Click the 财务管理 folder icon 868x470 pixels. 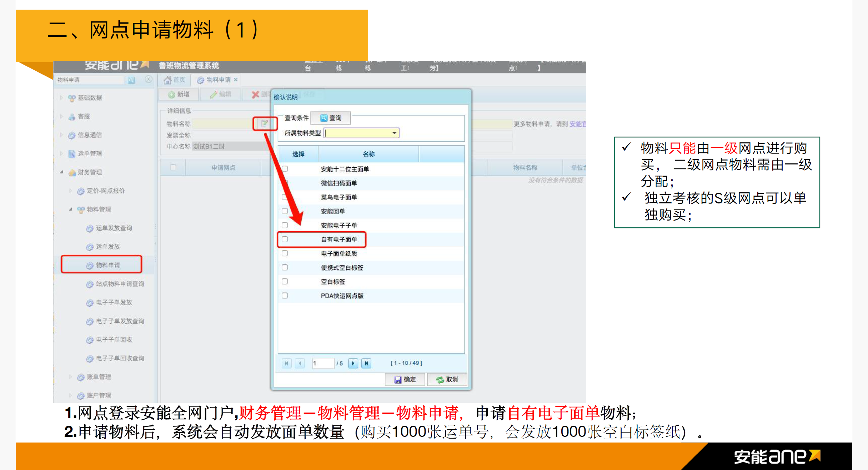coord(72,172)
